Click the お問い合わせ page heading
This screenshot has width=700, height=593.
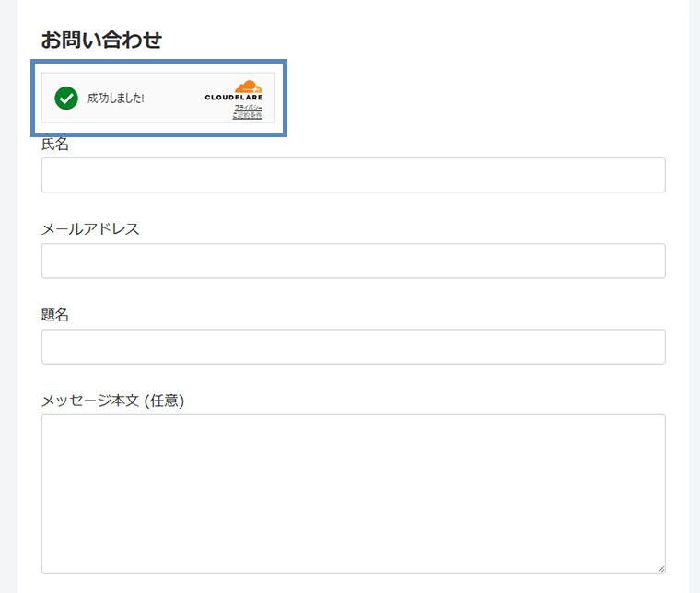[101, 40]
